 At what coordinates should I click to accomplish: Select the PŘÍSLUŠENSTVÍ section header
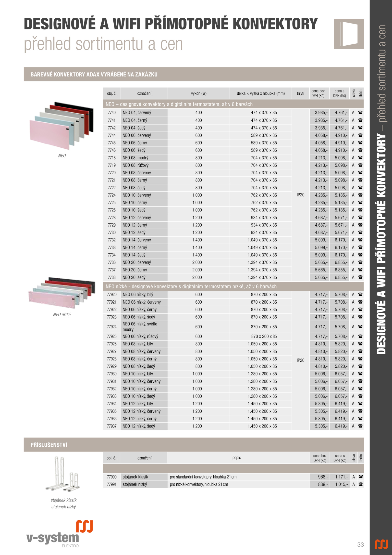194,445
